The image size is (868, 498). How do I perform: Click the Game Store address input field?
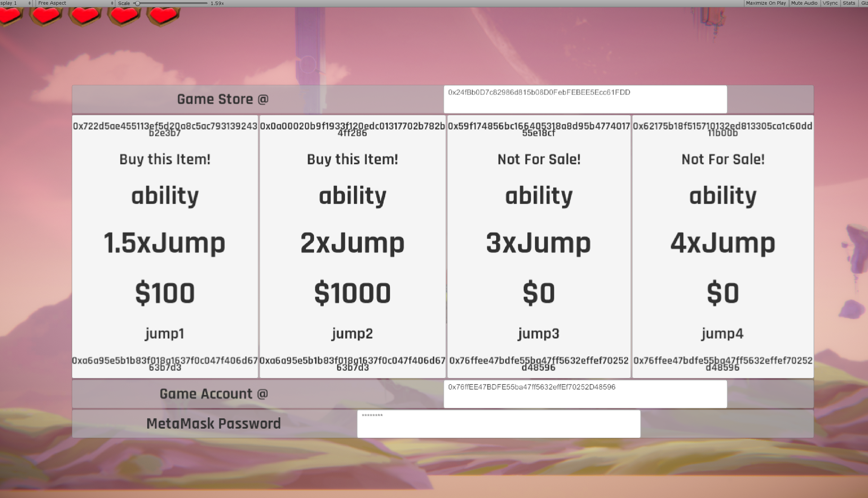(x=585, y=99)
